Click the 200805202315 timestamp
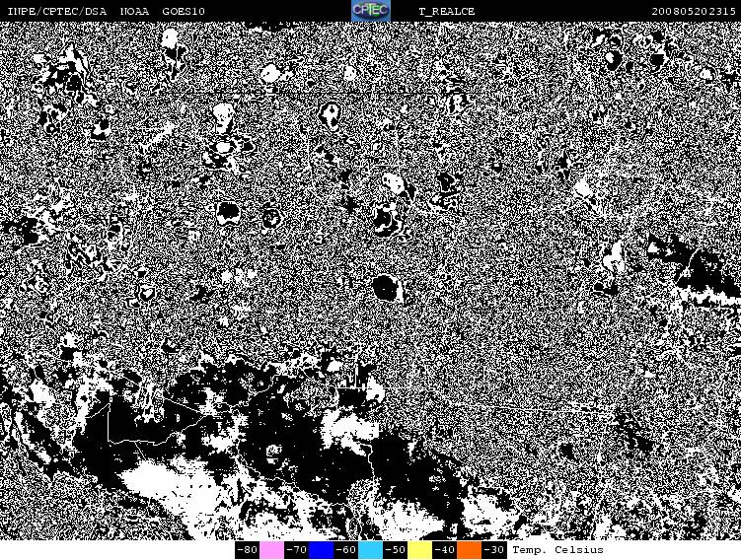The image size is (741, 560). [693, 12]
